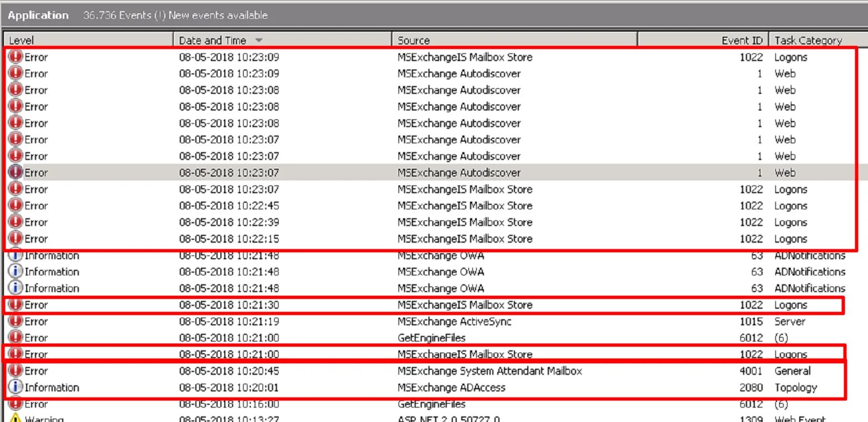This screenshot has width=868, height=422.
Task: Click '(6)' category in the 10:21:00 GetEngineFiles row
Action: (781, 338)
